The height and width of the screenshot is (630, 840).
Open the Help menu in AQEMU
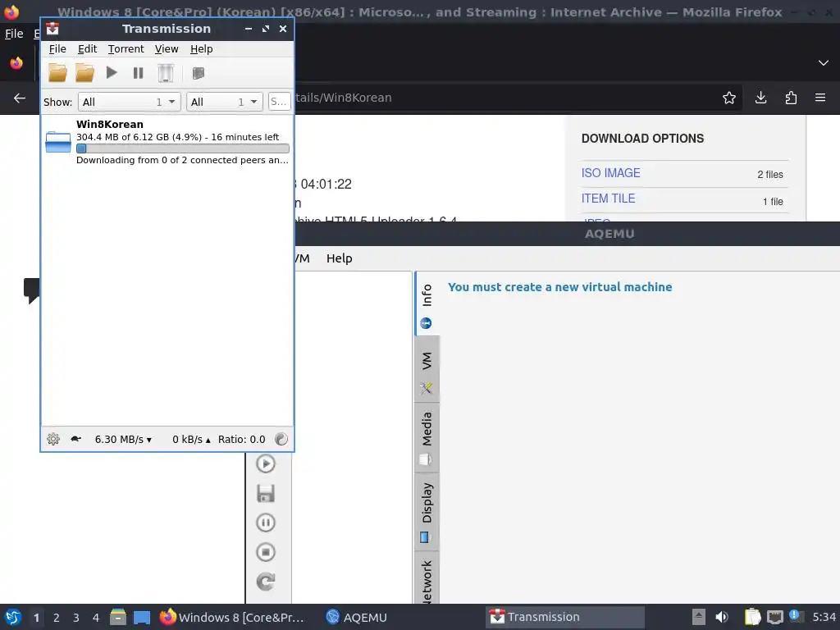pyautogui.click(x=339, y=258)
